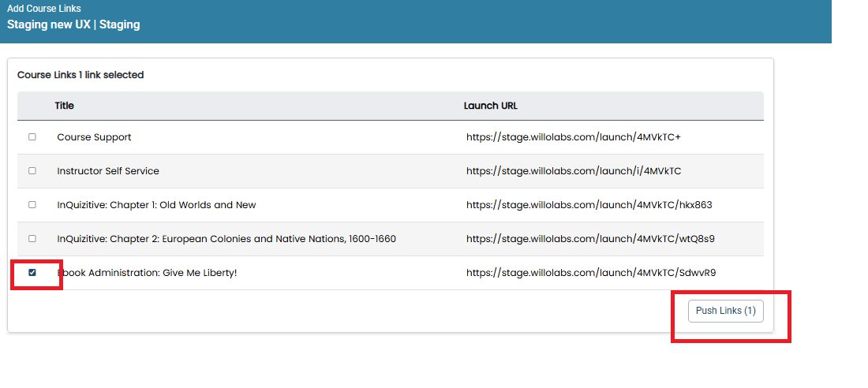Click InQuizitive Chapter 1: Old Worlds and New
The image size is (868, 388).
(x=157, y=205)
